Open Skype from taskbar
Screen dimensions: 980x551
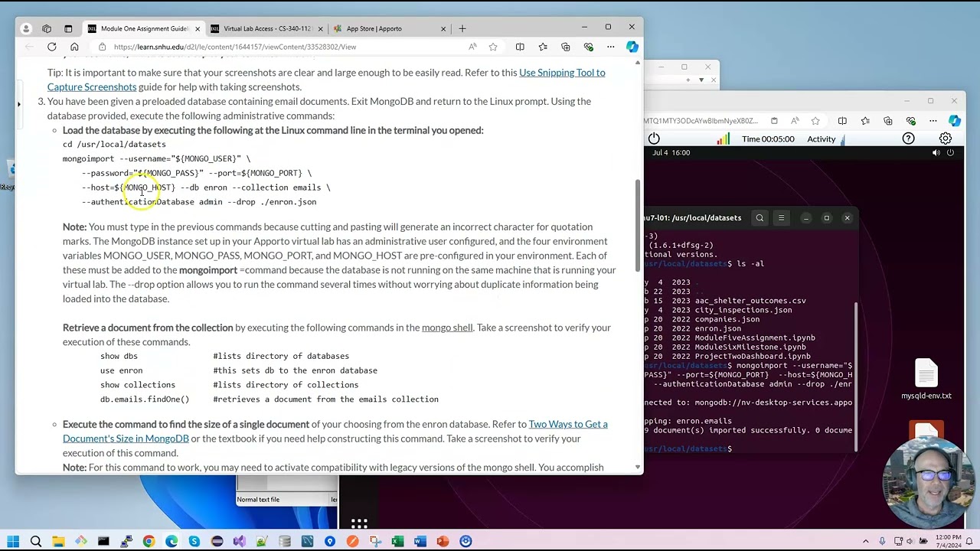point(194,541)
